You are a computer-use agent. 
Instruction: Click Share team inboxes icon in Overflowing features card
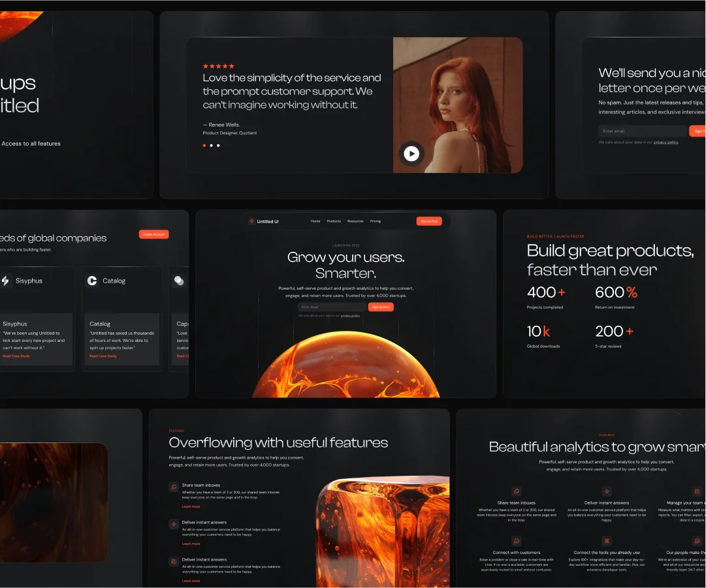(174, 487)
